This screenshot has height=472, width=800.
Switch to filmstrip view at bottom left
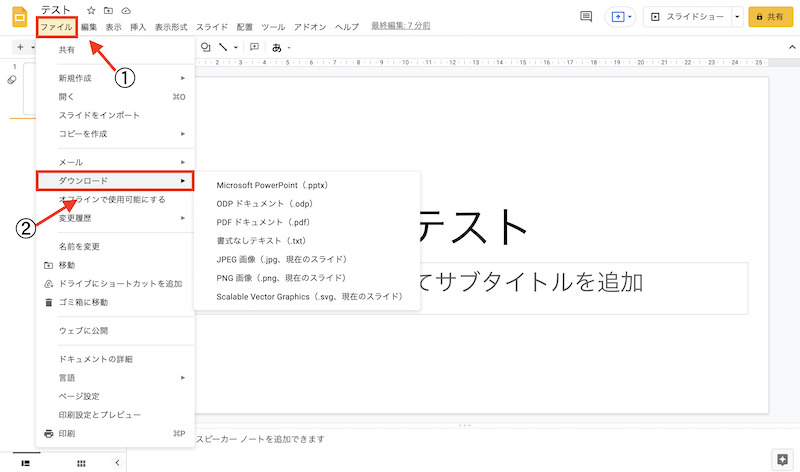(25, 463)
